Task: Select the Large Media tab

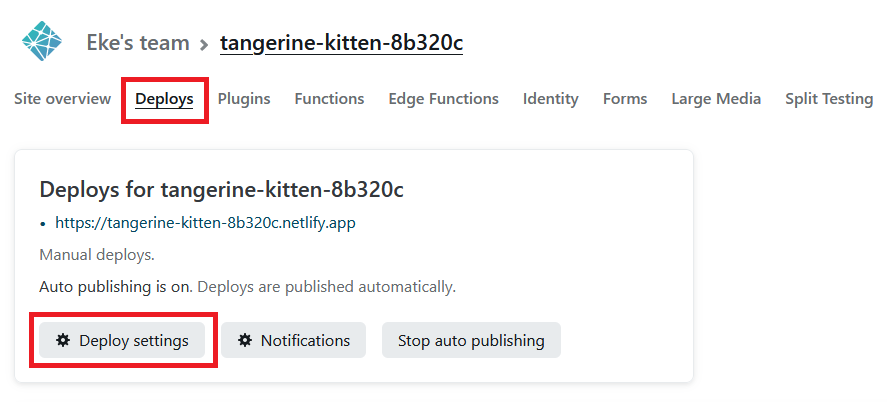Action: [x=716, y=98]
